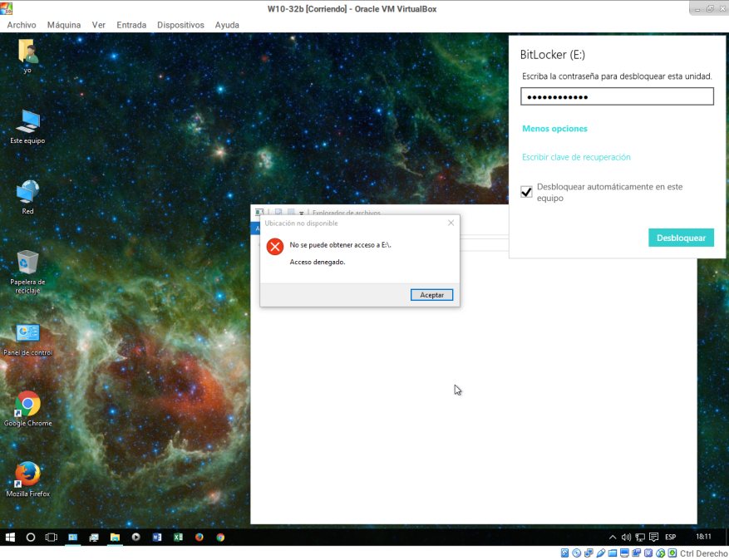Open Red network desktop icon
The height and width of the screenshot is (560, 729).
[x=27, y=193]
